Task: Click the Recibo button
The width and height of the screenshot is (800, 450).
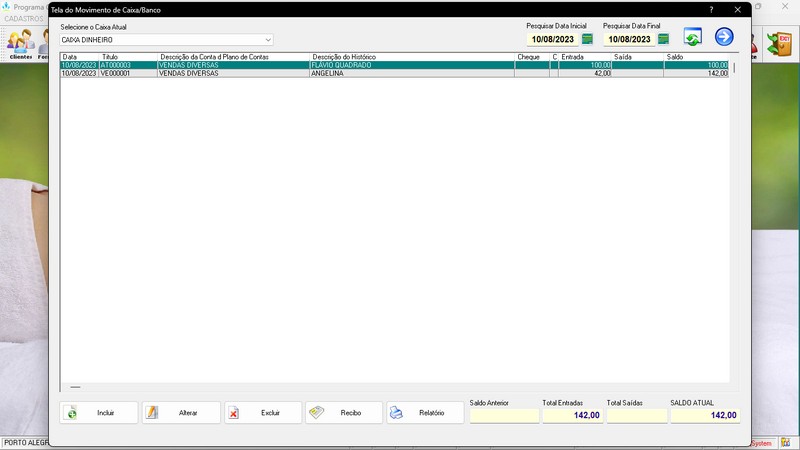Action: coord(344,413)
